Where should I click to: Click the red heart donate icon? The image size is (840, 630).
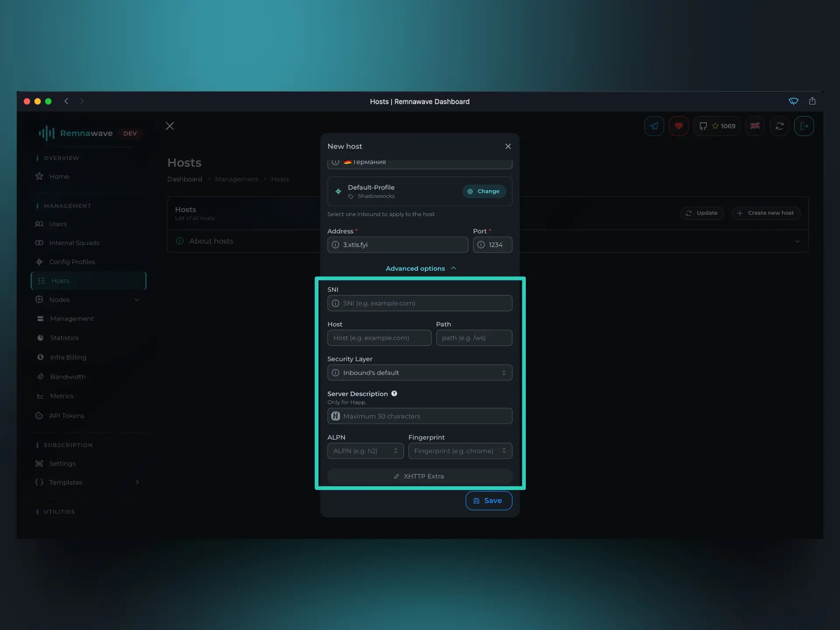679,126
